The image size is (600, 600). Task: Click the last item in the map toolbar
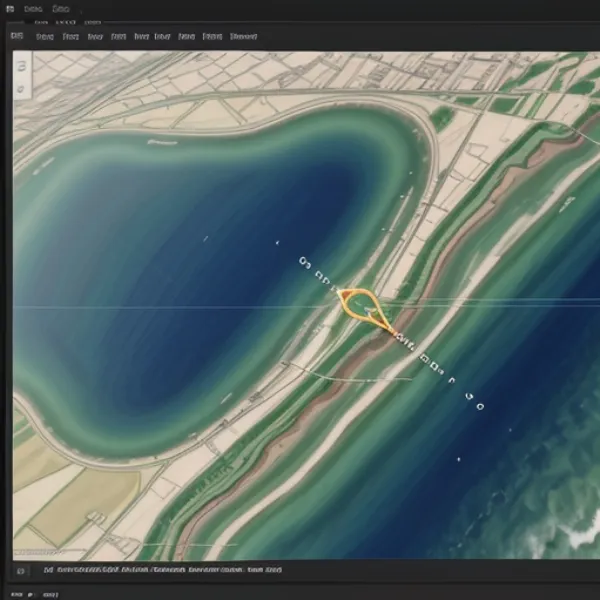point(243,36)
